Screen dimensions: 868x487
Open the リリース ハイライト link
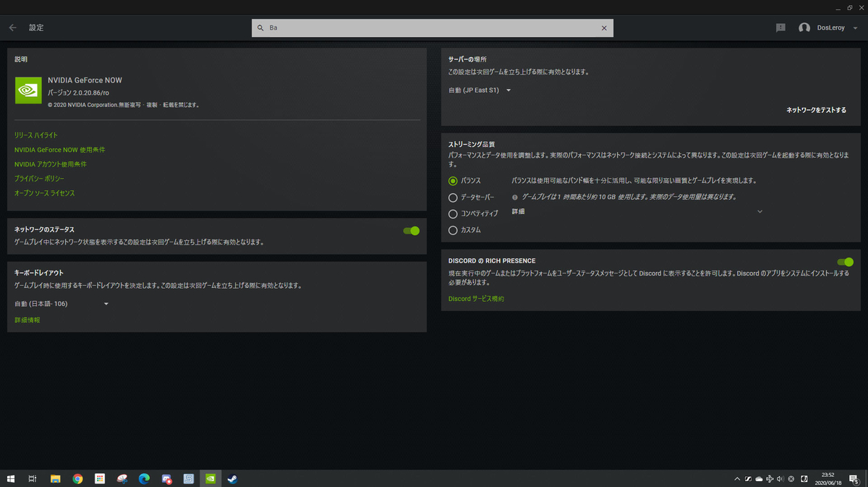pos(36,135)
